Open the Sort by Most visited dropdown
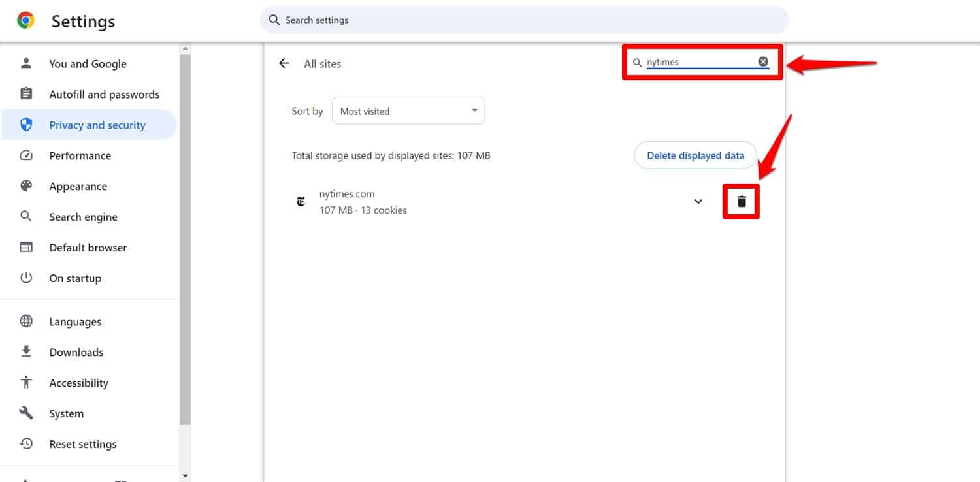Viewport: 980px width, 482px height. pos(408,111)
